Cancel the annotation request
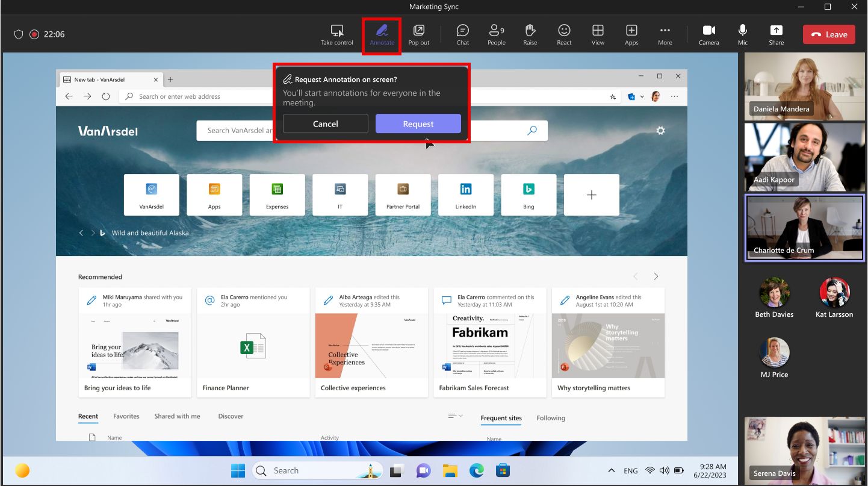Screen dimensions: 868x486 click(x=326, y=123)
